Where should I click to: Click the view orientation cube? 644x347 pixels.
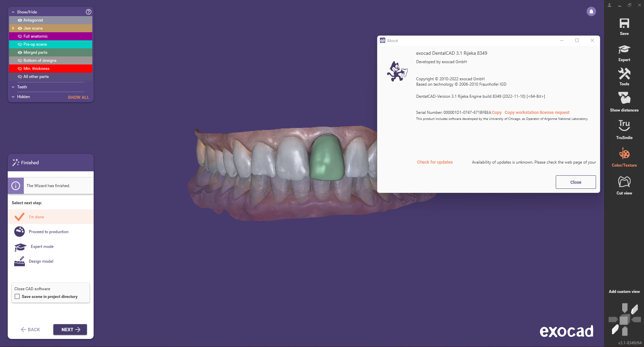click(x=625, y=319)
